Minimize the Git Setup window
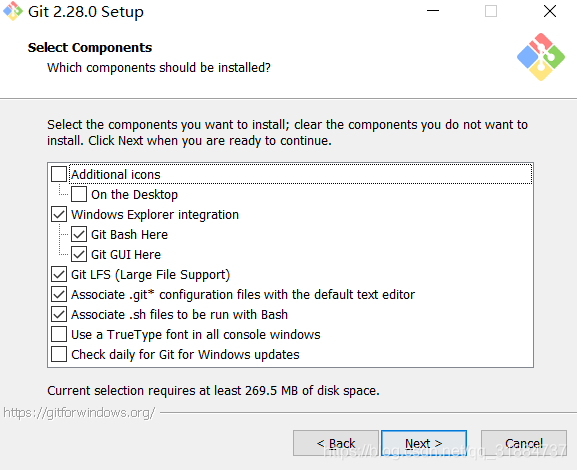577x470 pixels. click(433, 11)
